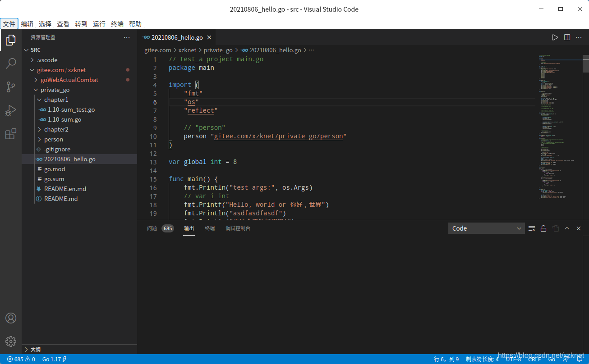Open the Accounts menu icon
589x364 pixels.
click(x=11, y=318)
